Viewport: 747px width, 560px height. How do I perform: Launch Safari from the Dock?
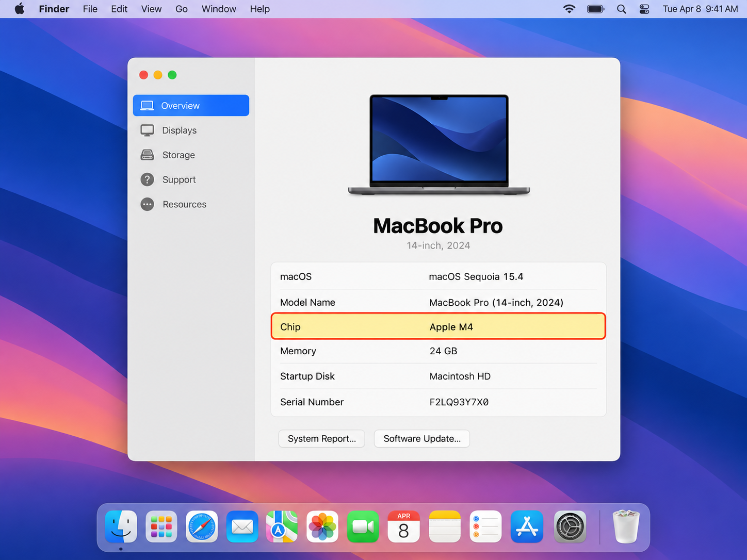point(202,527)
